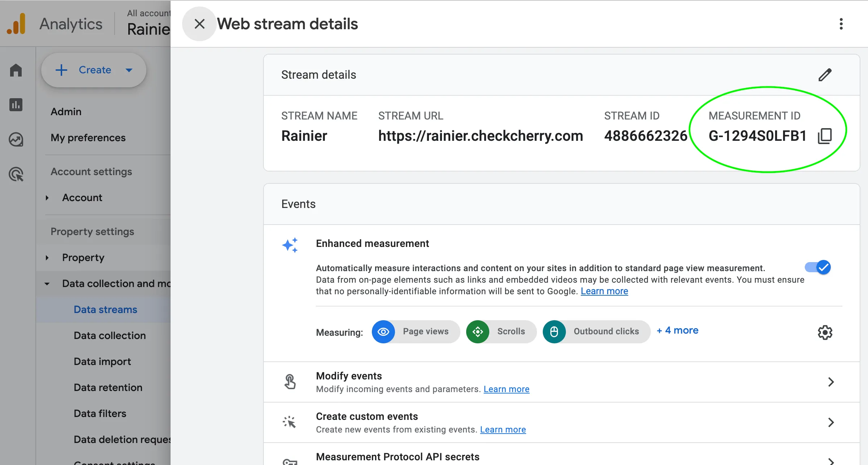Open the Create custom events row

(x=562, y=422)
